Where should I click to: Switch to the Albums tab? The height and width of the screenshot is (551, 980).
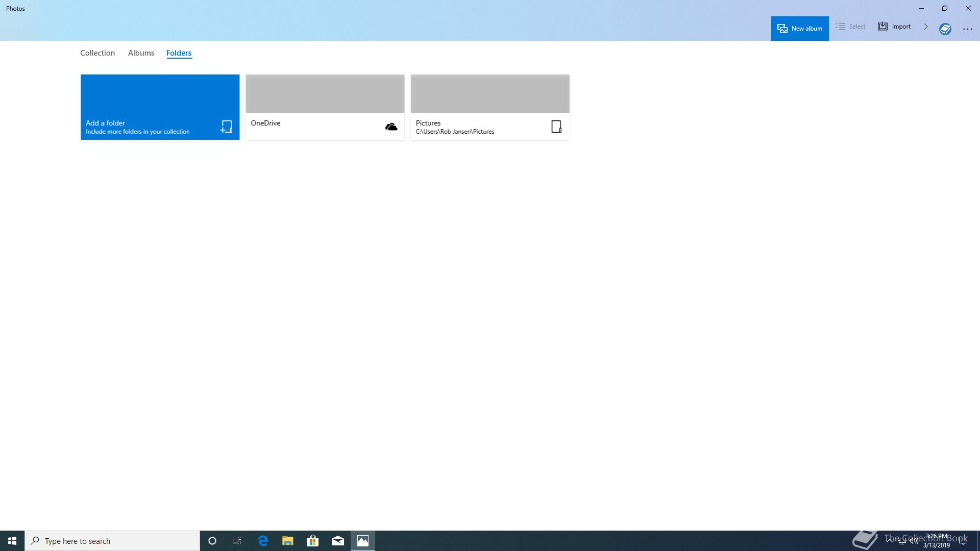tap(141, 53)
